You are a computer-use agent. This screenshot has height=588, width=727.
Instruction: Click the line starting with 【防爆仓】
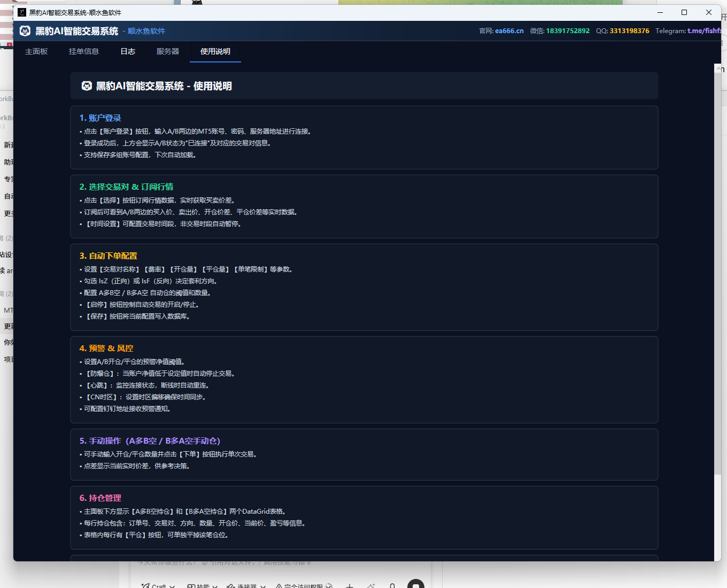(158, 374)
